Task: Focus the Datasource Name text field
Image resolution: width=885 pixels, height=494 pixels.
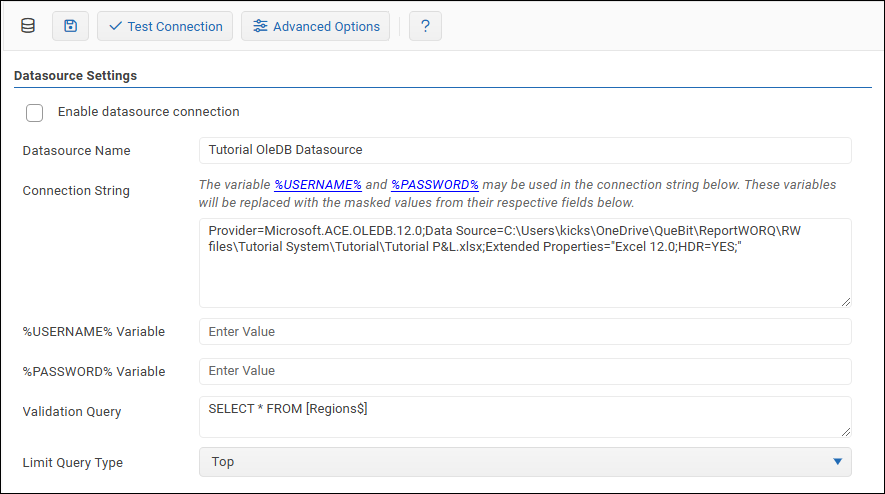Action: tap(525, 150)
